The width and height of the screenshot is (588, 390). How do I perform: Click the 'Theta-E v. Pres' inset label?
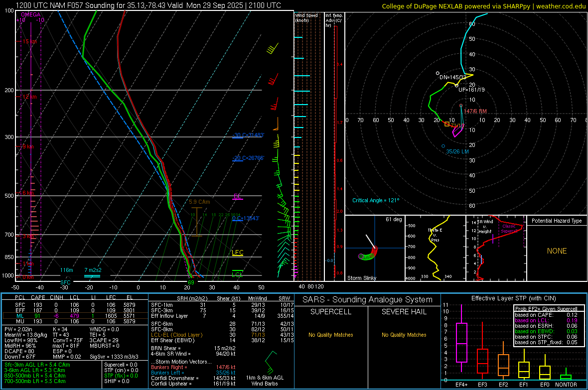(x=435, y=235)
